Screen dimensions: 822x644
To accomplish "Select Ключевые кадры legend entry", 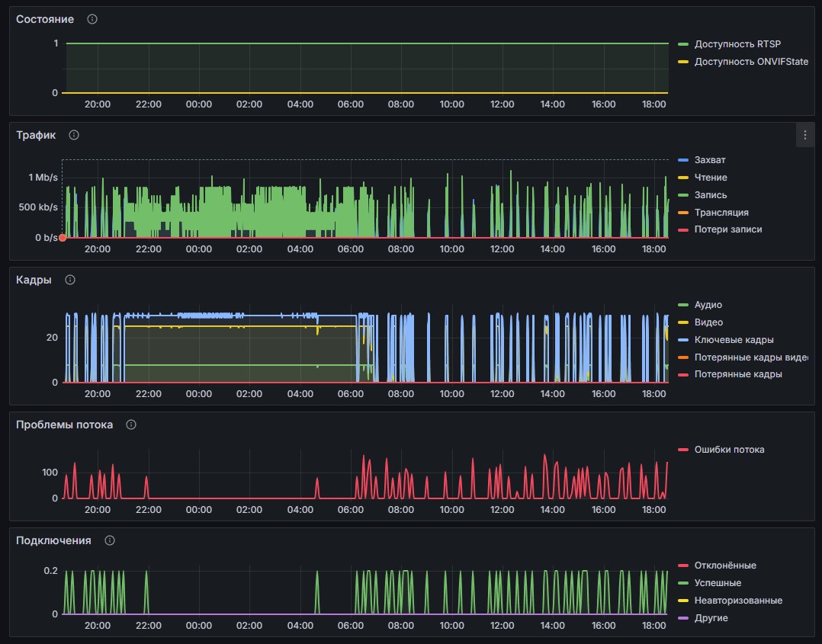I will pyautogui.click(x=732, y=340).
